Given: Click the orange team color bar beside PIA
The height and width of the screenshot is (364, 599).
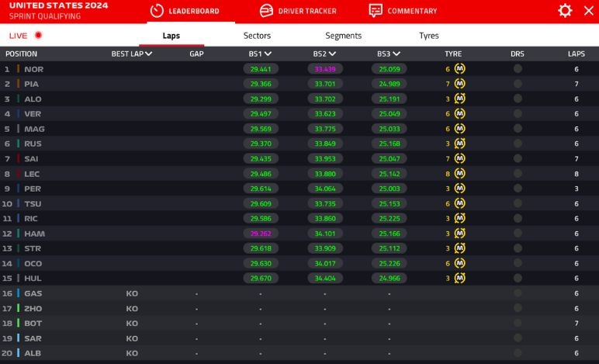Looking at the screenshot, I should (18, 84).
